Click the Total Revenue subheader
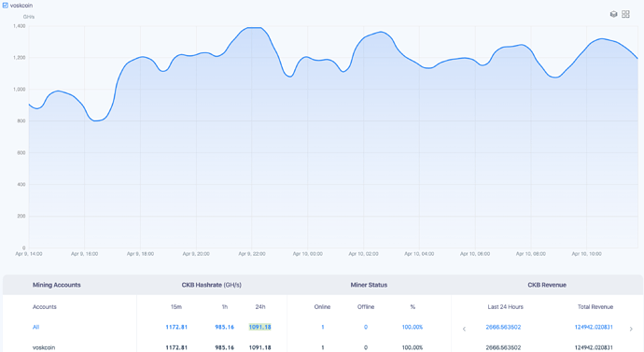 [x=595, y=307]
